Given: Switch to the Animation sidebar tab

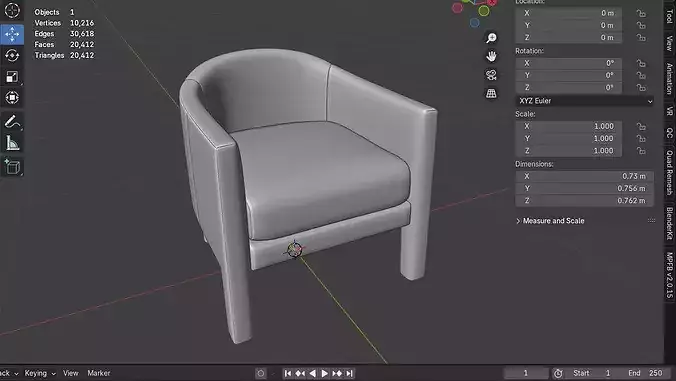Looking at the screenshot, I should [669, 79].
